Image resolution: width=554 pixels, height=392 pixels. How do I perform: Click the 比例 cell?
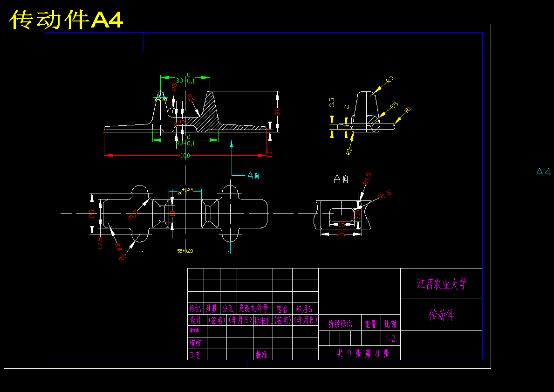pyautogui.click(x=390, y=324)
